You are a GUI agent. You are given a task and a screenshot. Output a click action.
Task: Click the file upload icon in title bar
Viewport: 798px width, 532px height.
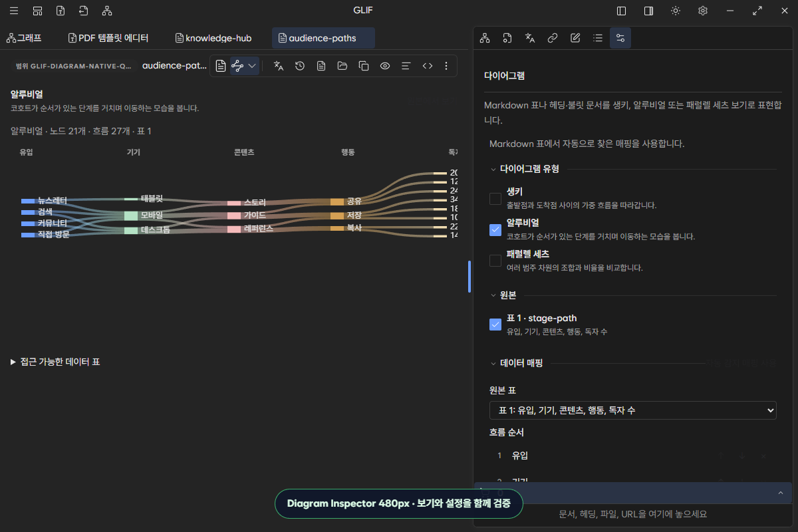pos(61,11)
